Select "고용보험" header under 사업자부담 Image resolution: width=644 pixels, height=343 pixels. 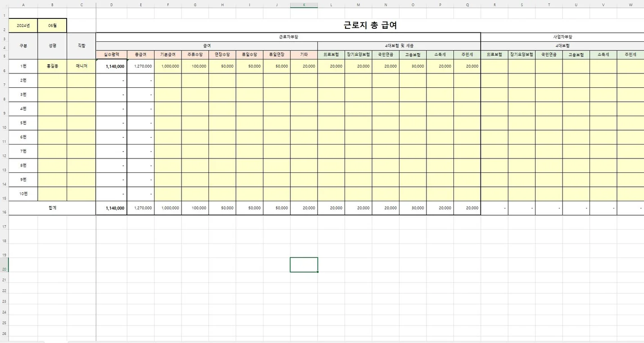pos(576,54)
